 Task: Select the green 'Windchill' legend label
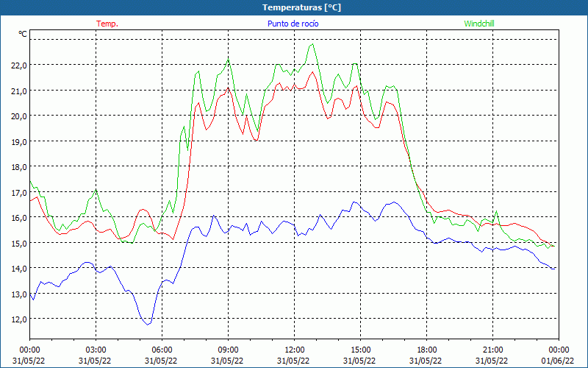tap(479, 24)
